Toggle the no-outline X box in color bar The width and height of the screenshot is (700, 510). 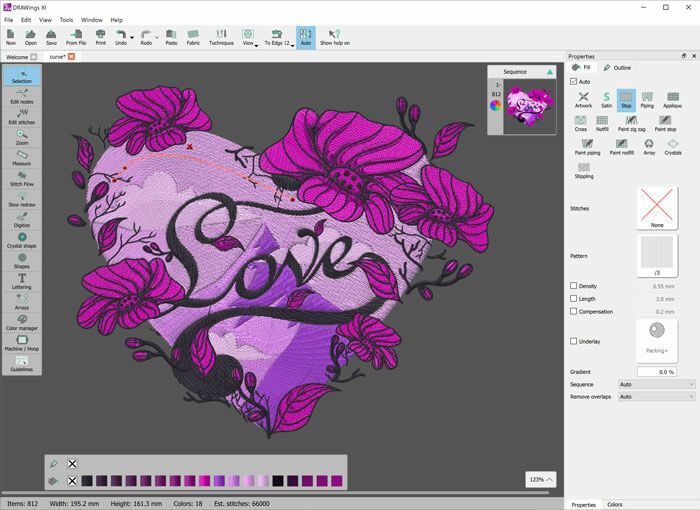(72, 464)
